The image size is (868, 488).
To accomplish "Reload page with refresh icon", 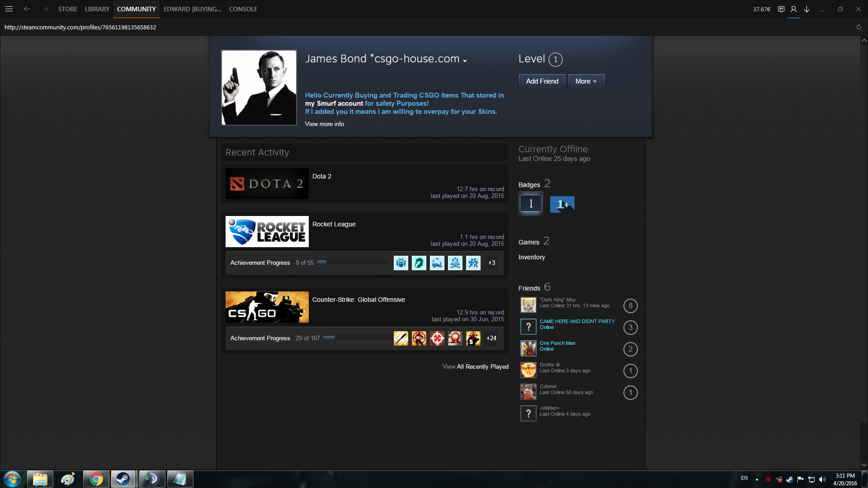I will [859, 27].
